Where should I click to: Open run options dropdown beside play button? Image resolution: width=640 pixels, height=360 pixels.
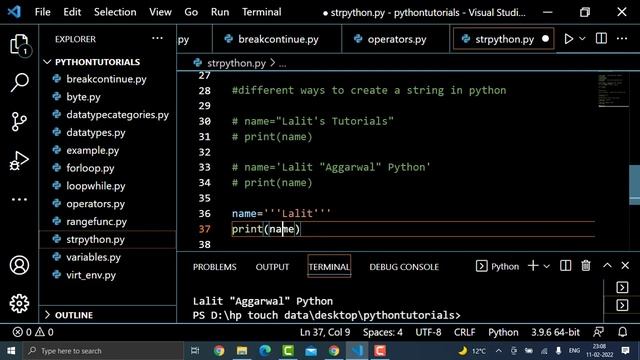[x=582, y=39]
